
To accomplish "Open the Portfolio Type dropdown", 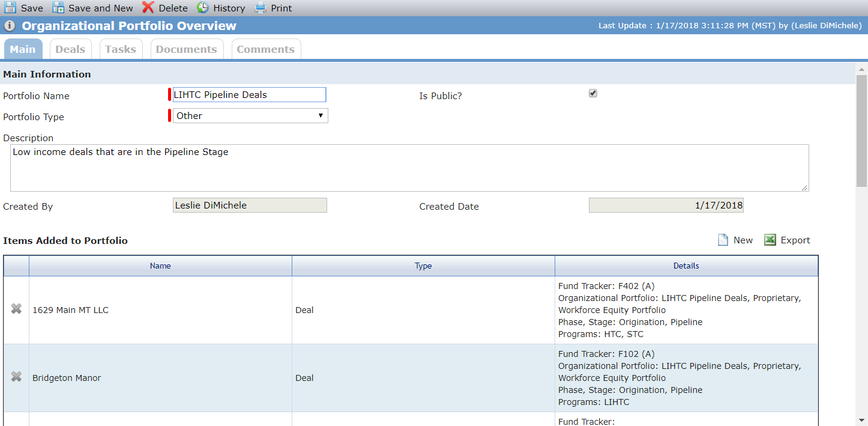I will point(250,115).
